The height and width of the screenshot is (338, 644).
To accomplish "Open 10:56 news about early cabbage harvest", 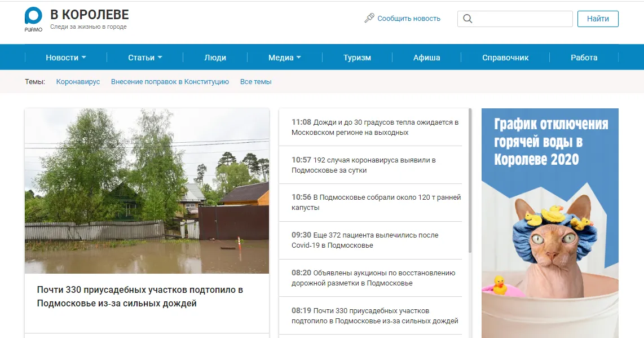I will (376, 203).
